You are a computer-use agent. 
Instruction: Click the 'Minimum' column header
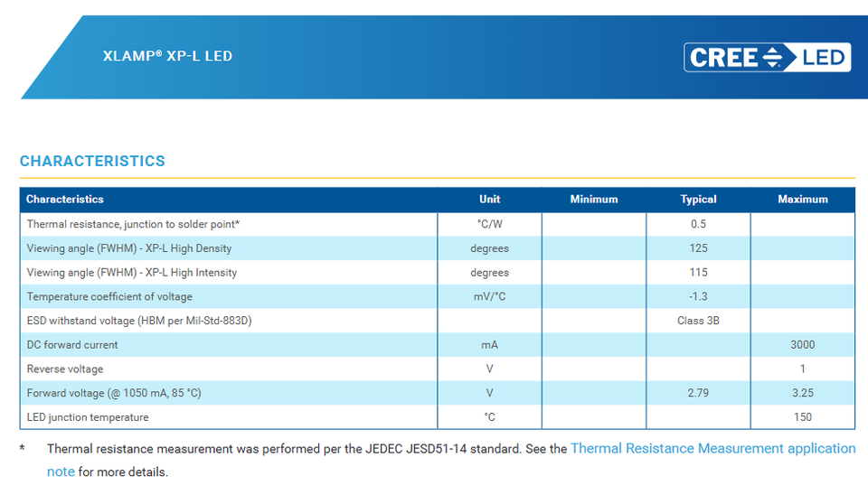[x=594, y=199]
